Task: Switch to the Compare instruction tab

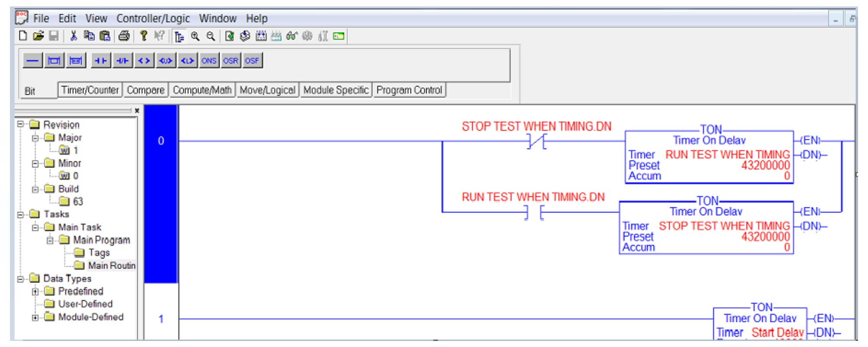Action: tap(146, 90)
